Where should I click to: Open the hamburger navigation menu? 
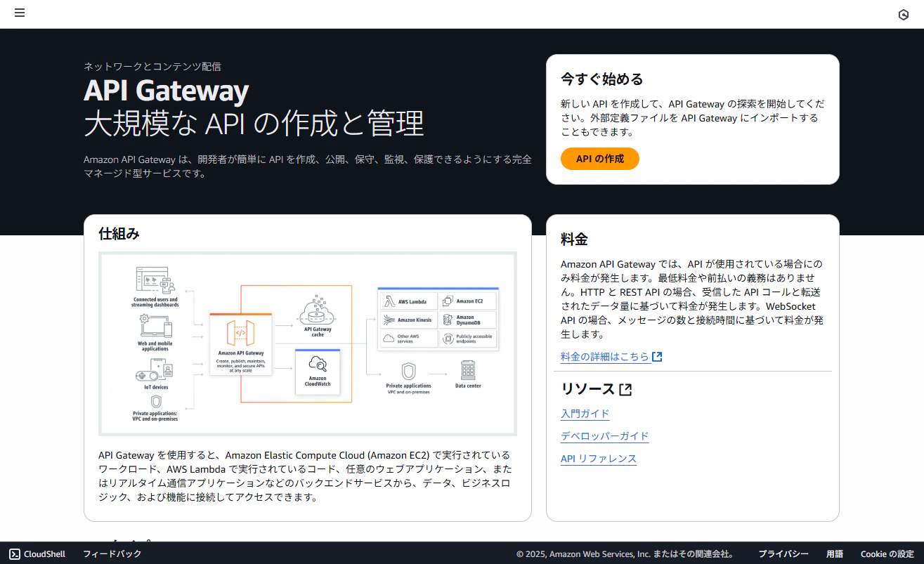point(20,13)
